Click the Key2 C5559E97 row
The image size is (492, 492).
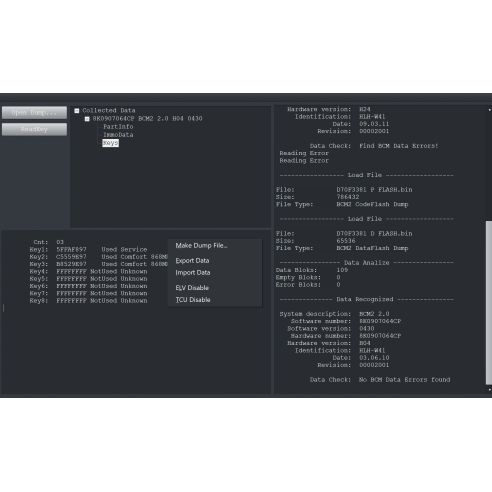(99, 257)
